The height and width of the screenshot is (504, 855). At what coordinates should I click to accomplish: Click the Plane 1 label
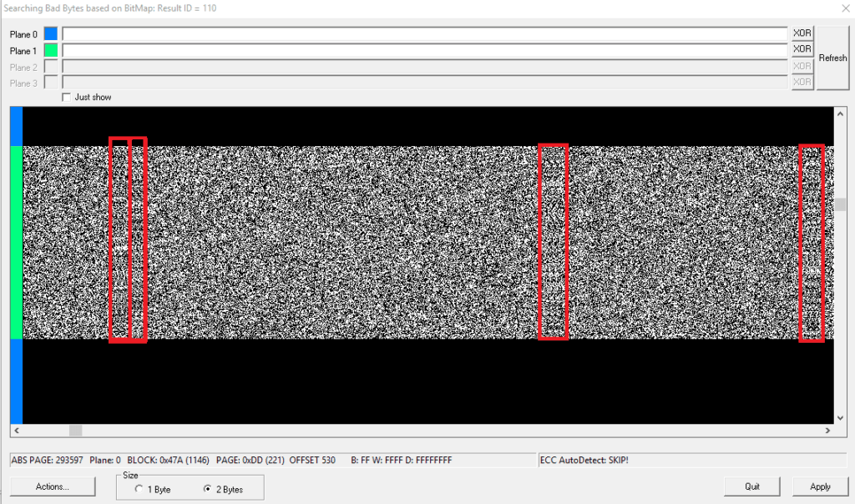(23, 51)
